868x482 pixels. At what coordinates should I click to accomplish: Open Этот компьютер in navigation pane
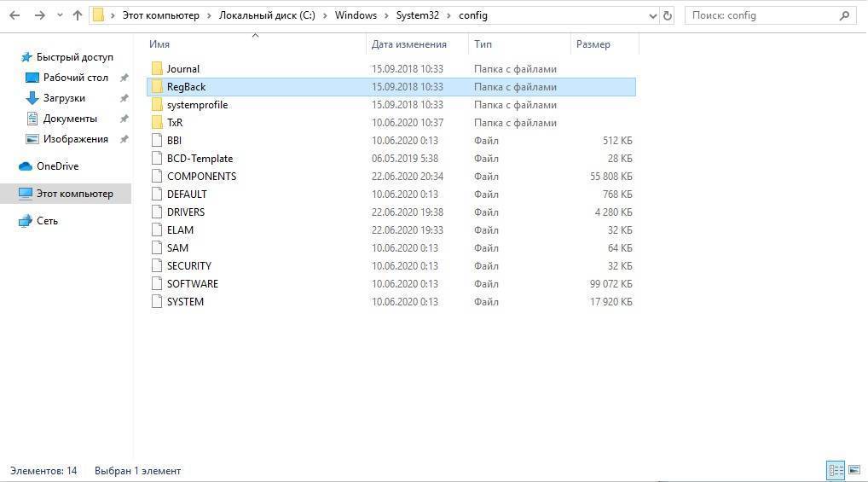click(74, 194)
